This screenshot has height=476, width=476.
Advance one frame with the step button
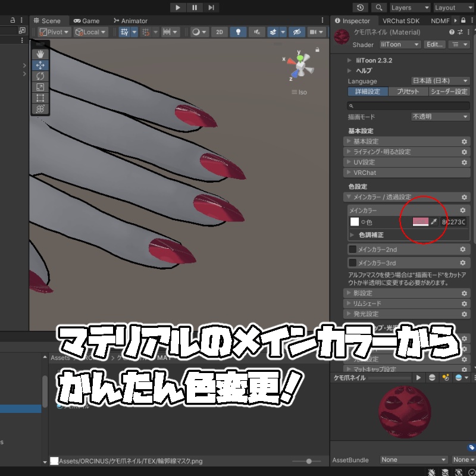coord(211,8)
